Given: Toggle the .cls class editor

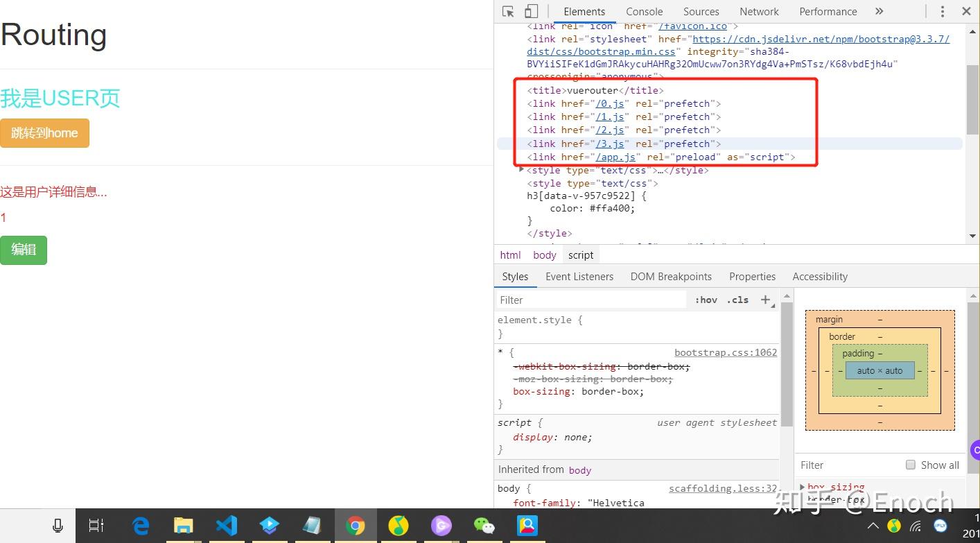Looking at the screenshot, I should tap(737, 300).
